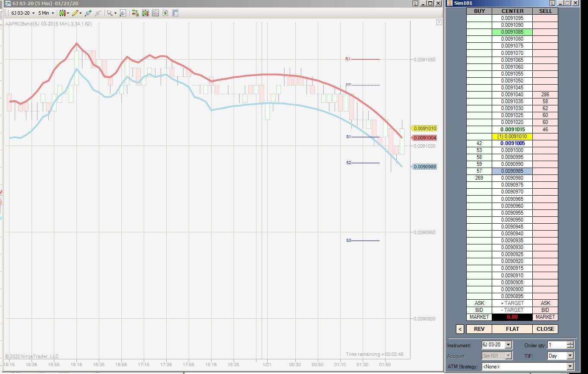The height and width of the screenshot is (374, 588).
Task: Click the buy ASK cell
Action: tap(479, 303)
